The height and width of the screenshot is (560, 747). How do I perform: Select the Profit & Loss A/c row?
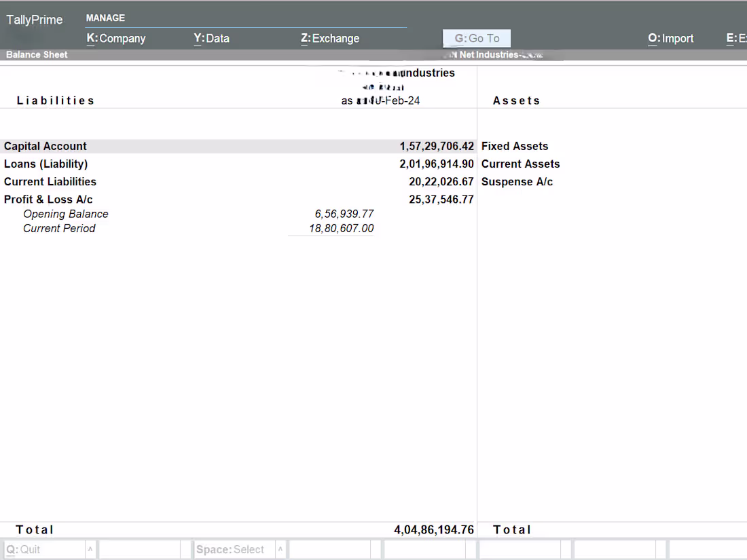(x=238, y=199)
